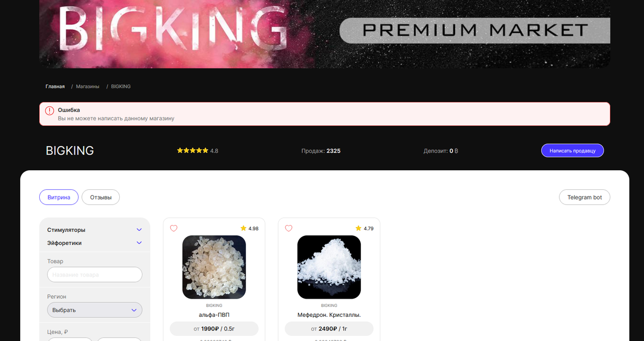The width and height of the screenshot is (644, 341).
Task: Select the Витрина tab
Action: click(x=59, y=197)
